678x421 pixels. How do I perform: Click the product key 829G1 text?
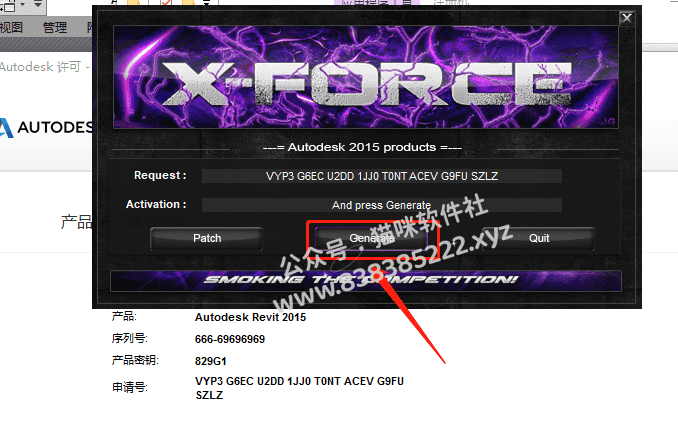pos(211,361)
